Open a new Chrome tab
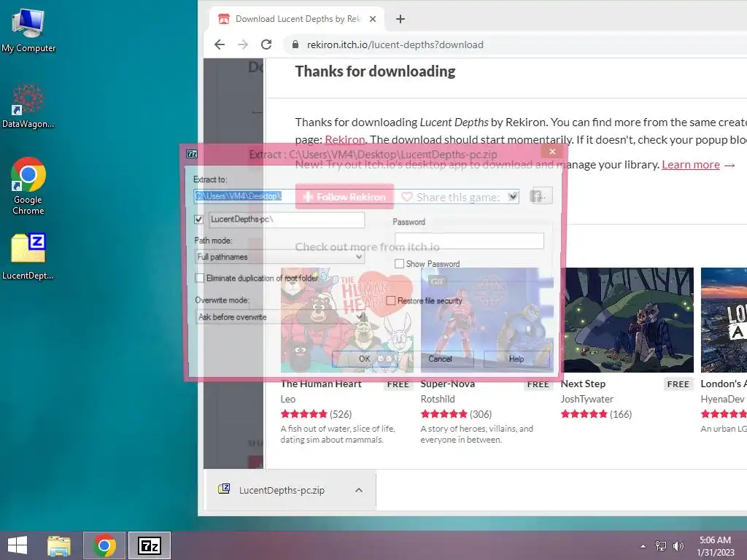The height and width of the screenshot is (560, 747). pyautogui.click(x=400, y=19)
